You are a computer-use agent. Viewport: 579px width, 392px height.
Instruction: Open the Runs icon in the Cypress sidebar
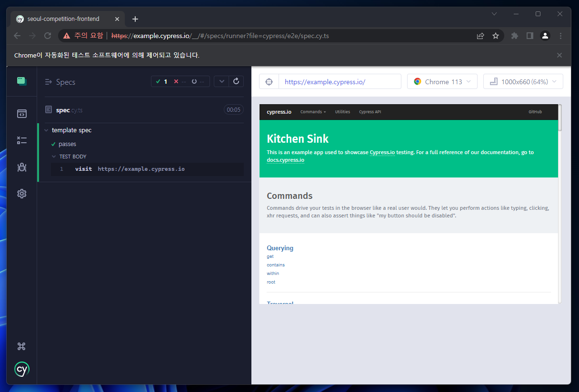[x=21, y=140]
